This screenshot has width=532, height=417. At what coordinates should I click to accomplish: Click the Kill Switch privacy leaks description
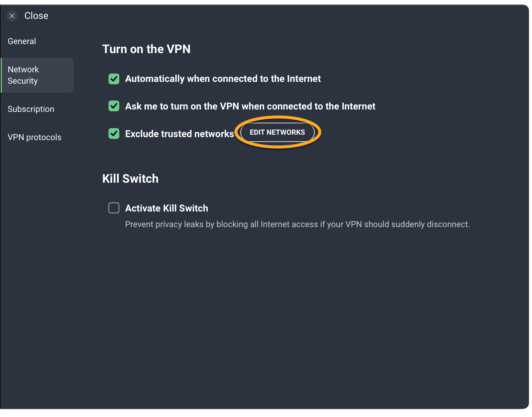(x=297, y=224)
